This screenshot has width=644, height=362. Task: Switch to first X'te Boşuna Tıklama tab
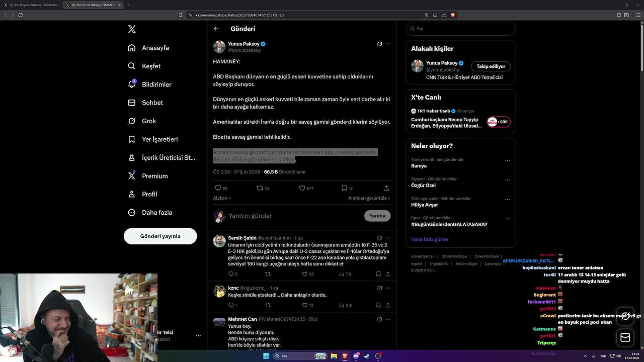[31, 5]
